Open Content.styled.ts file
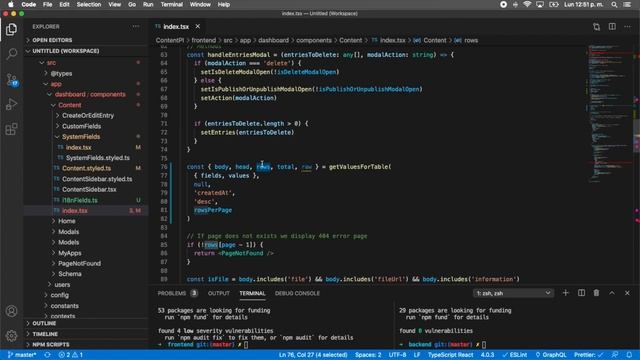 tap(86, 168)
